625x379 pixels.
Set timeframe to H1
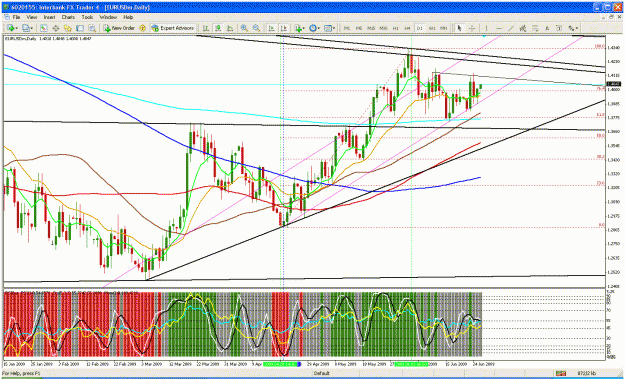pos(396,28)
